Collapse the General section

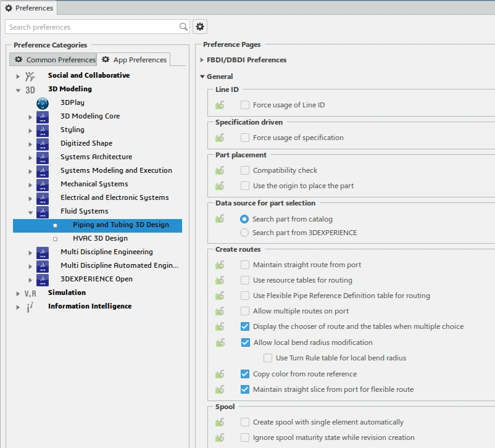coord(202,77)
